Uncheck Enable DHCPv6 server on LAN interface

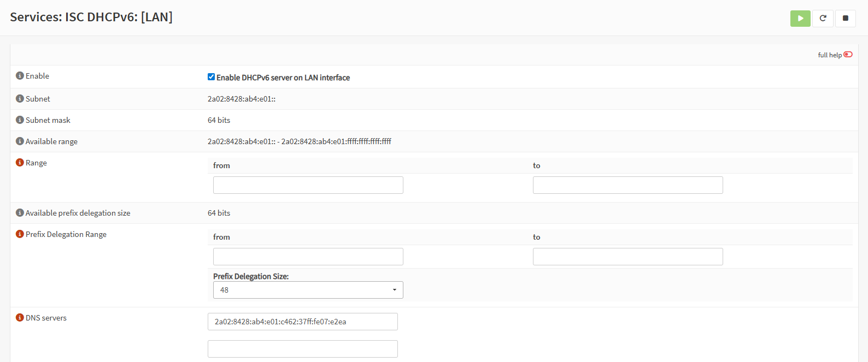[211, 77]
